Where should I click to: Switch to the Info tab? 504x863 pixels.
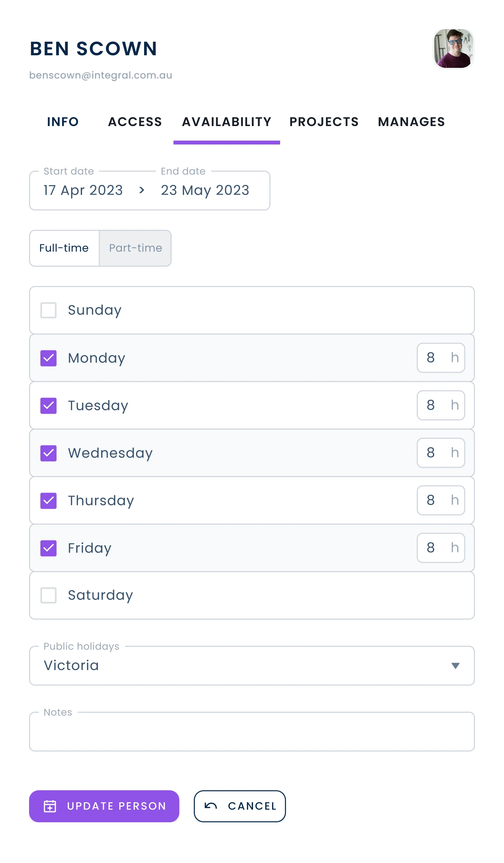pyautogui.click(x=63, y=122)
